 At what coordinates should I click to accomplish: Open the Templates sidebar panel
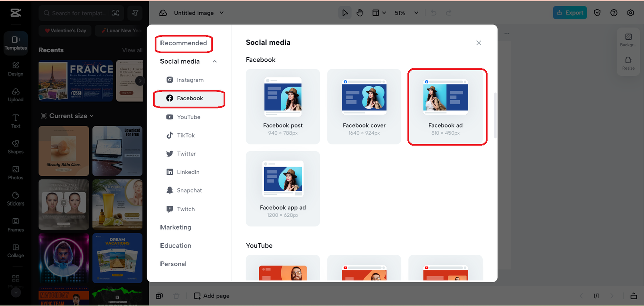pos(16,43)
